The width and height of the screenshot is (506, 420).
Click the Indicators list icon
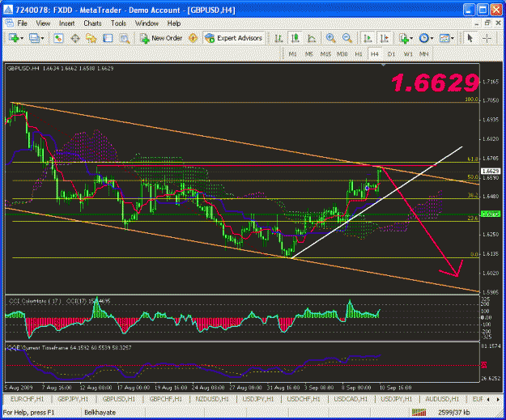click(404, 38)
